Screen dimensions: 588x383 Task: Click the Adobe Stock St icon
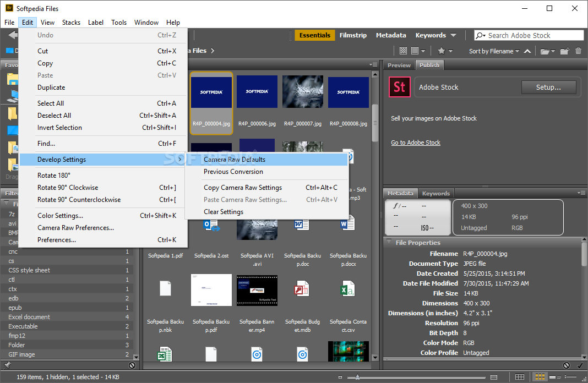point(399,87)
